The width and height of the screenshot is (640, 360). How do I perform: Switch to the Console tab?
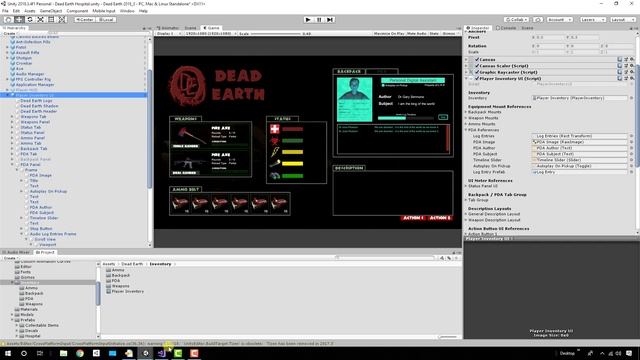click(506, 28)
